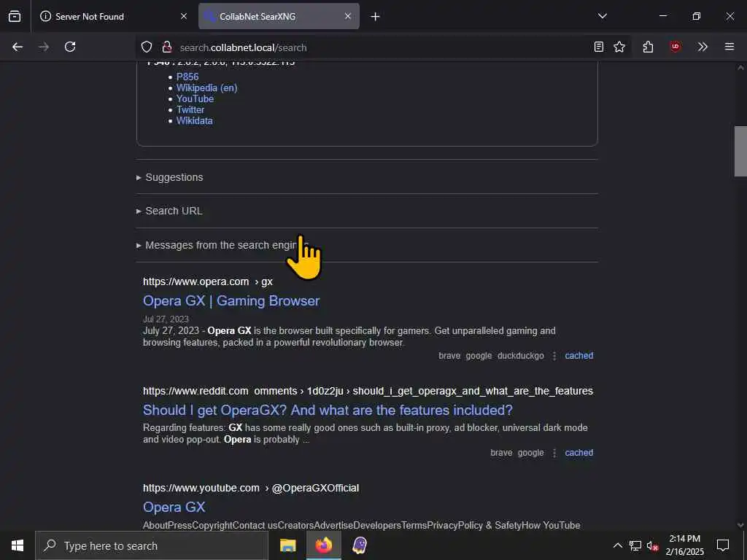This screenshot has width=747, height=560.
Task: Open the Opera GX YouTube result title
Action: [174, 507]
